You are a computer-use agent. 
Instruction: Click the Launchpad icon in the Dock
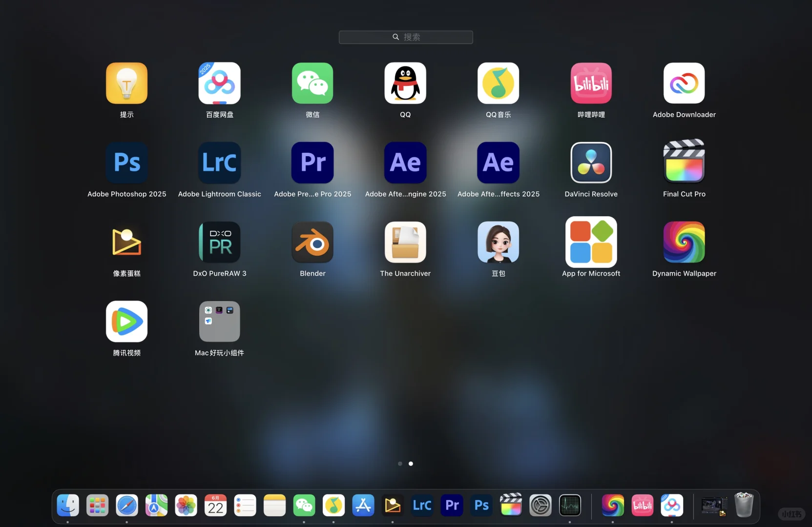click(97, 505)
